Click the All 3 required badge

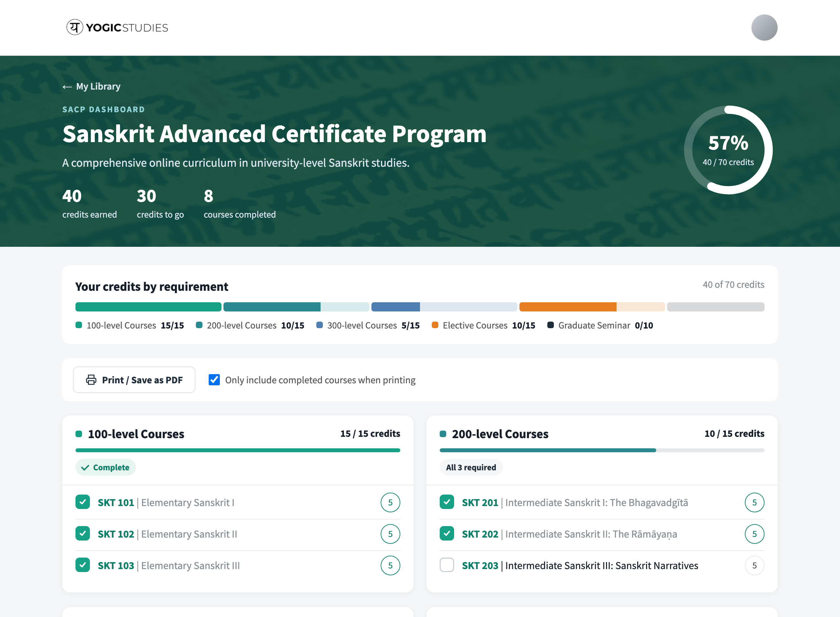471,467
